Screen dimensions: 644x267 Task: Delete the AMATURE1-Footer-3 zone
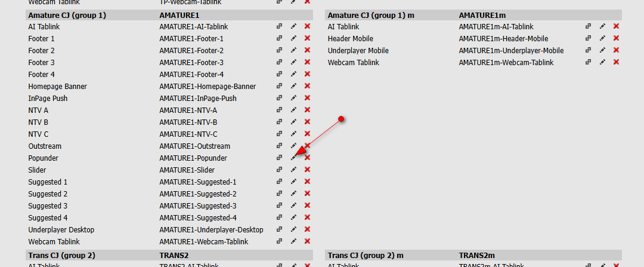[x=307, y=63]
